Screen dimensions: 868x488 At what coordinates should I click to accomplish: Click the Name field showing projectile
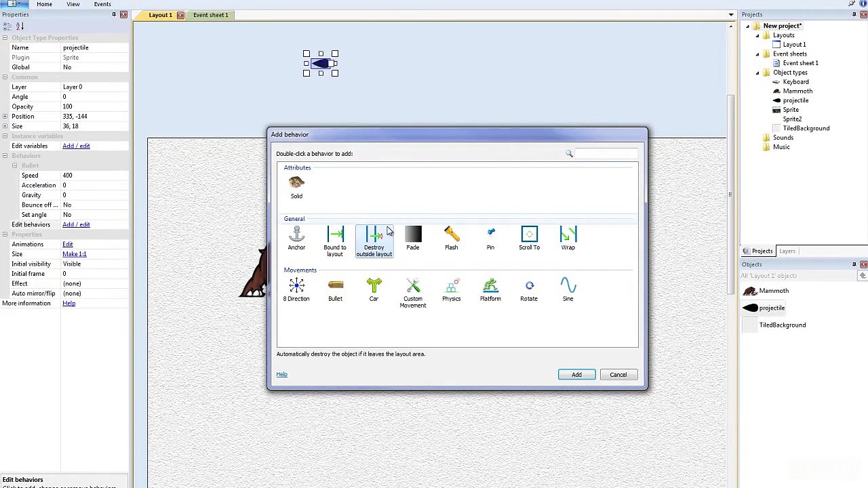point(95,48)
